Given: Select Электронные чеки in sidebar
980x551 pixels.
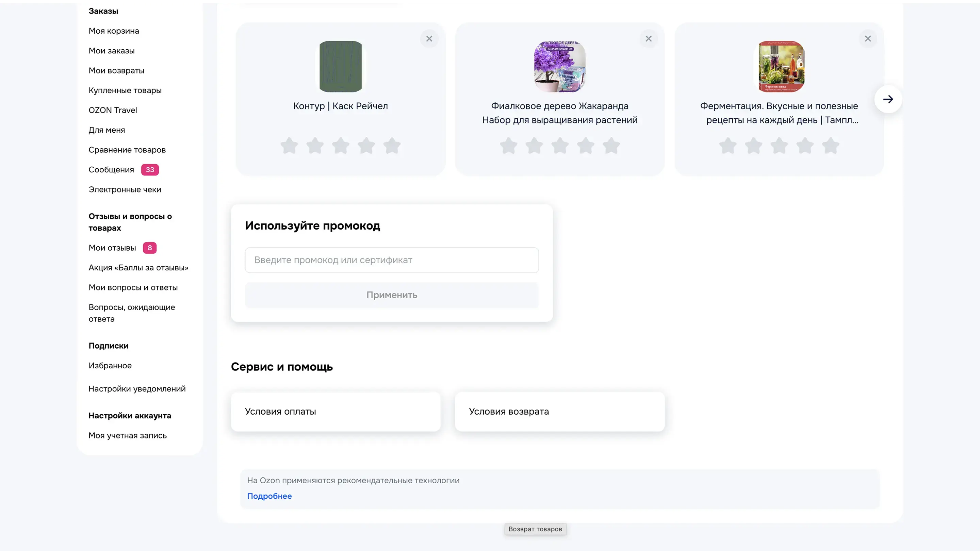Looking at the screenshot, I should pyautogui.click(x=125, y=189).
